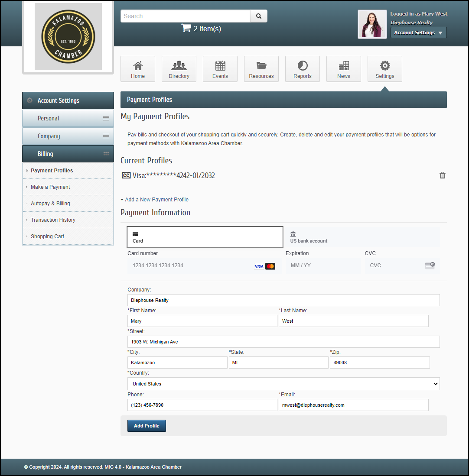Select US bank account payment method
Viewport: 469px width, 476px height.
362,237
